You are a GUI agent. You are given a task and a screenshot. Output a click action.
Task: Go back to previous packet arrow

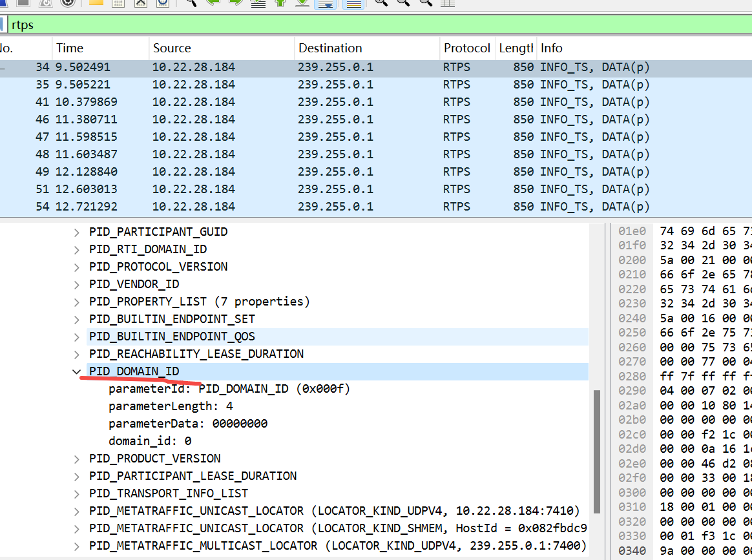coord(213,3)
